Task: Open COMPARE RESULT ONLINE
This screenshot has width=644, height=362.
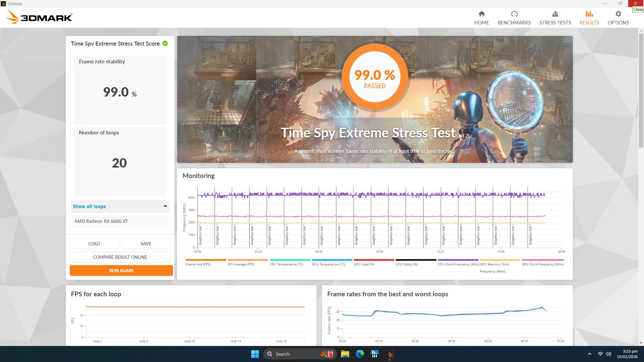Action: tap(120, 257)
